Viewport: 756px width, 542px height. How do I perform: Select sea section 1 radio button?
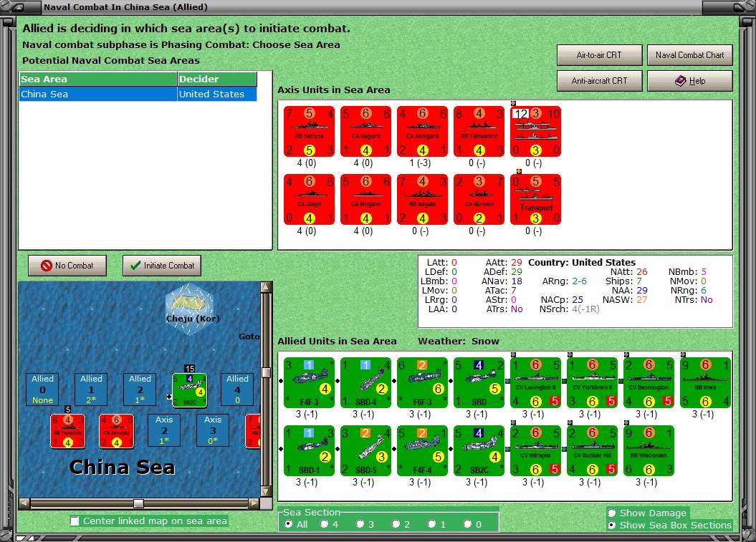[x=431, y=523]
